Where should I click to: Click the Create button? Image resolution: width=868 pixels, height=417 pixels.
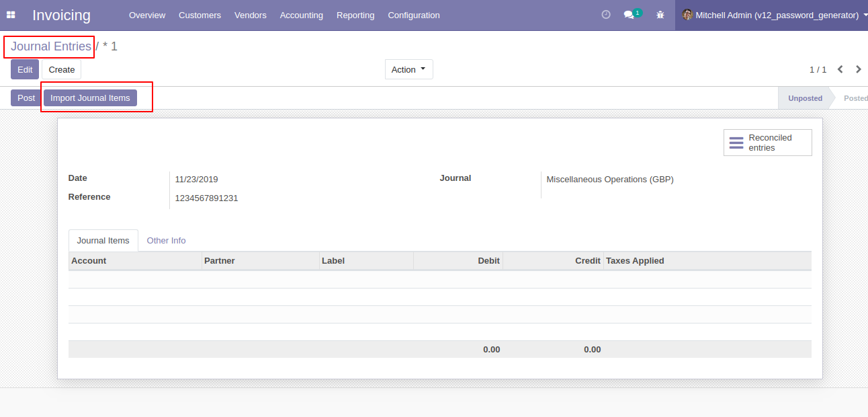pos(61,69)
